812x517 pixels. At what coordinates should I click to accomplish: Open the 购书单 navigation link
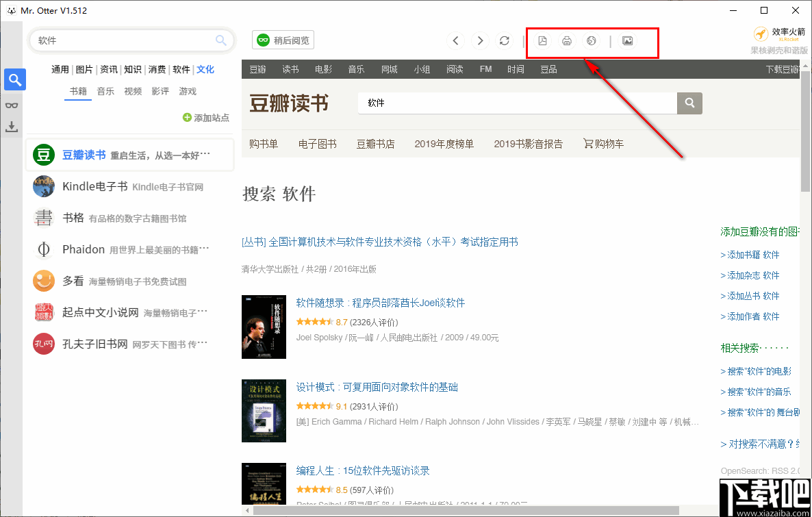click(264, 144)
